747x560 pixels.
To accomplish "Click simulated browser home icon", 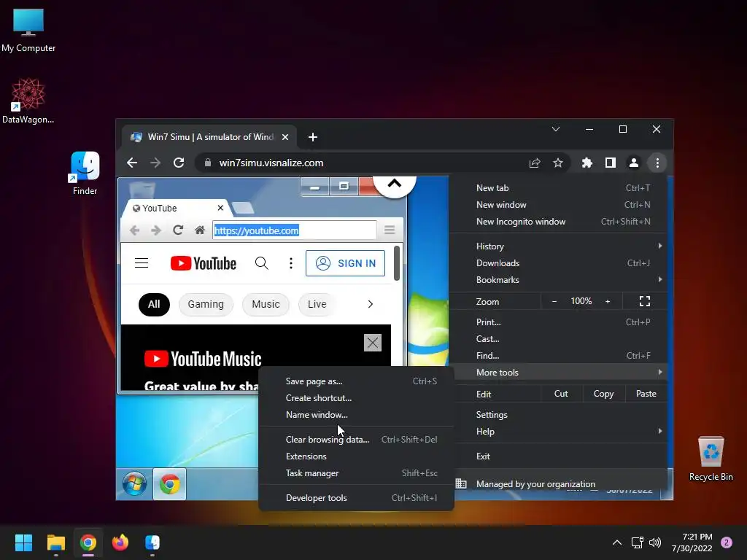I will (200, 230).
